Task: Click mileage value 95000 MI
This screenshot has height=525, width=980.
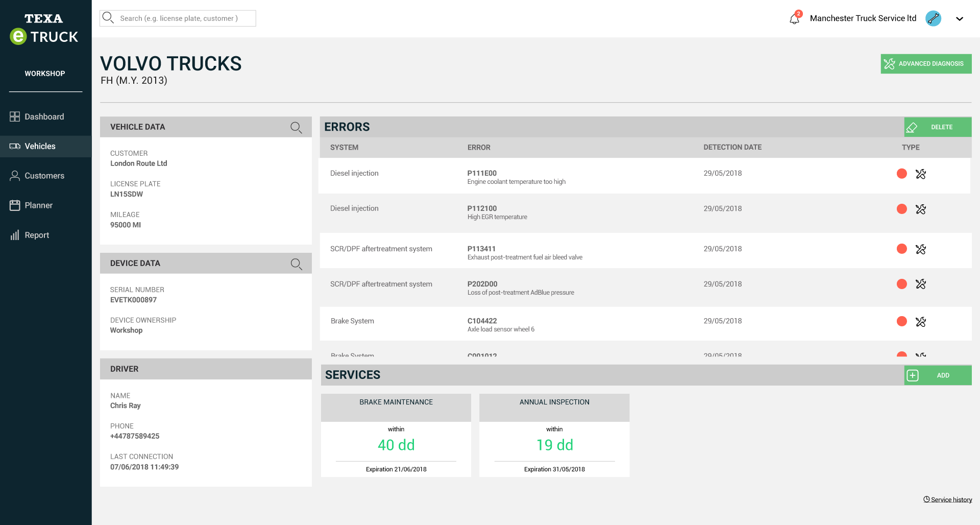Action: pyautogui.click(x=126, y=225)
